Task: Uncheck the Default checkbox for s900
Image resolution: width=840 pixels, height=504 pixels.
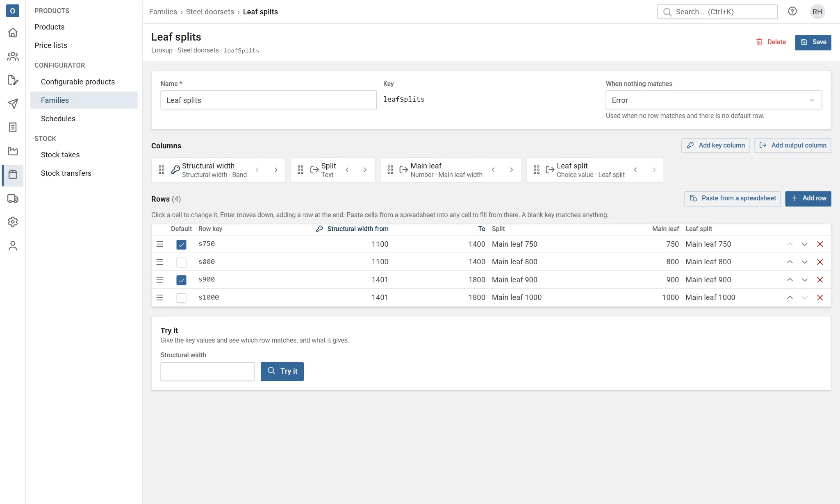Action: tap(181, 280)
